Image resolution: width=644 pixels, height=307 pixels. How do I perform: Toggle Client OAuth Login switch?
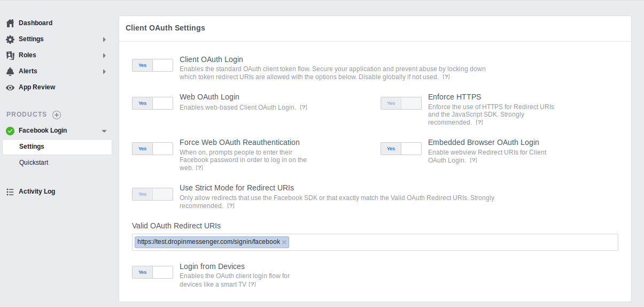click(152, 65)
